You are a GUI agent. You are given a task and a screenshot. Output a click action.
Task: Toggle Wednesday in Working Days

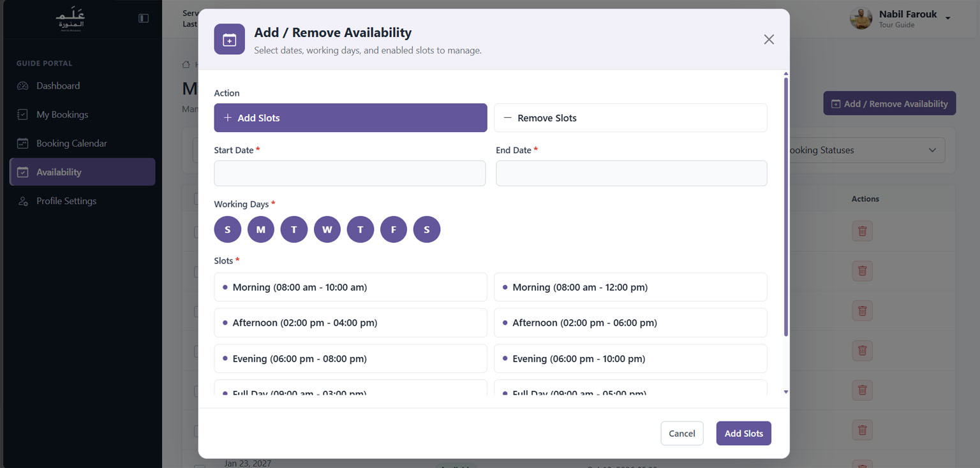point(327,230)
